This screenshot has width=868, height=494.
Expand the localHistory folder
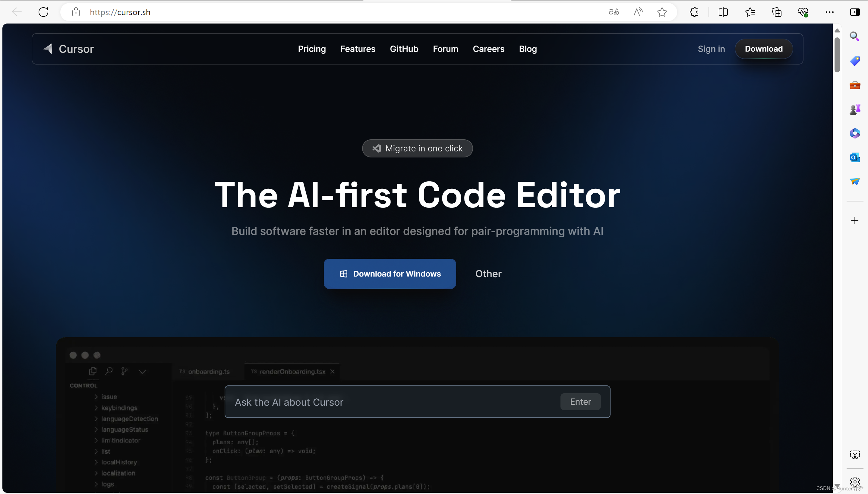pyautogui.click(x=119, y=462)
